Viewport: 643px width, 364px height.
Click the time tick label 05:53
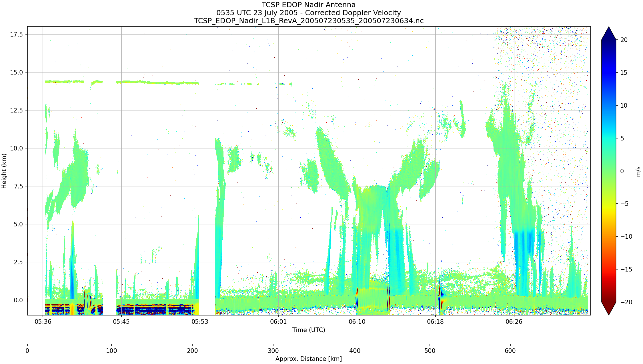tap(200, 322)
